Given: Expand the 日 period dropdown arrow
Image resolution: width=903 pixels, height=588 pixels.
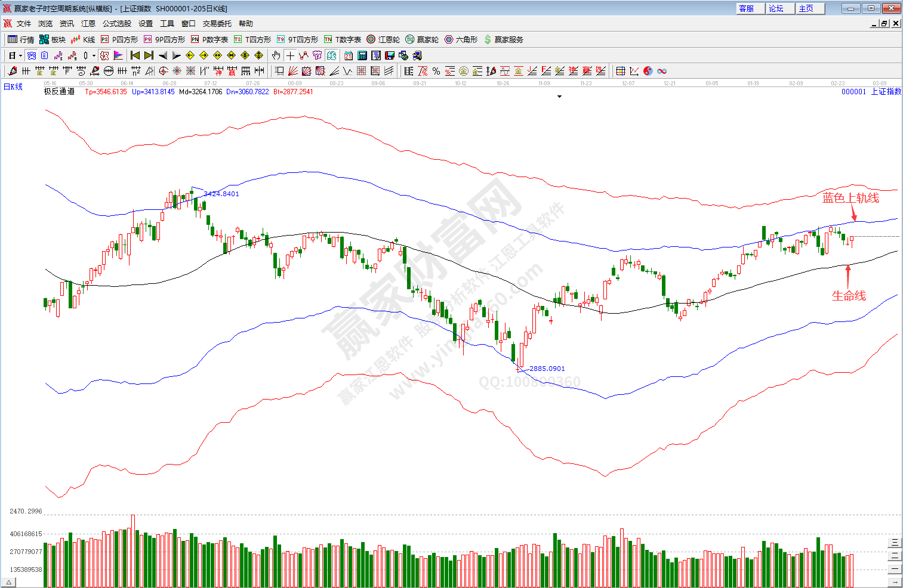Looking at the screenshot, I should [x=20, y=56].
